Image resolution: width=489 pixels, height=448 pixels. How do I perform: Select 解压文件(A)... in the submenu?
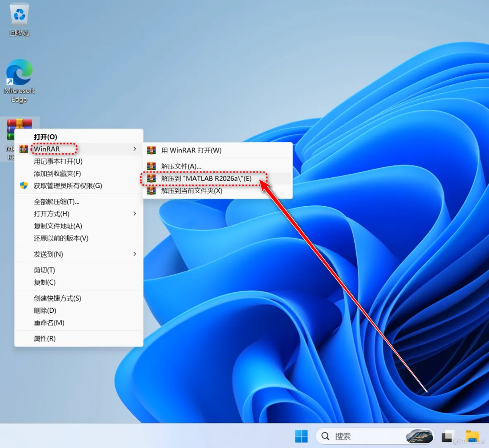[x=217, y=166]
